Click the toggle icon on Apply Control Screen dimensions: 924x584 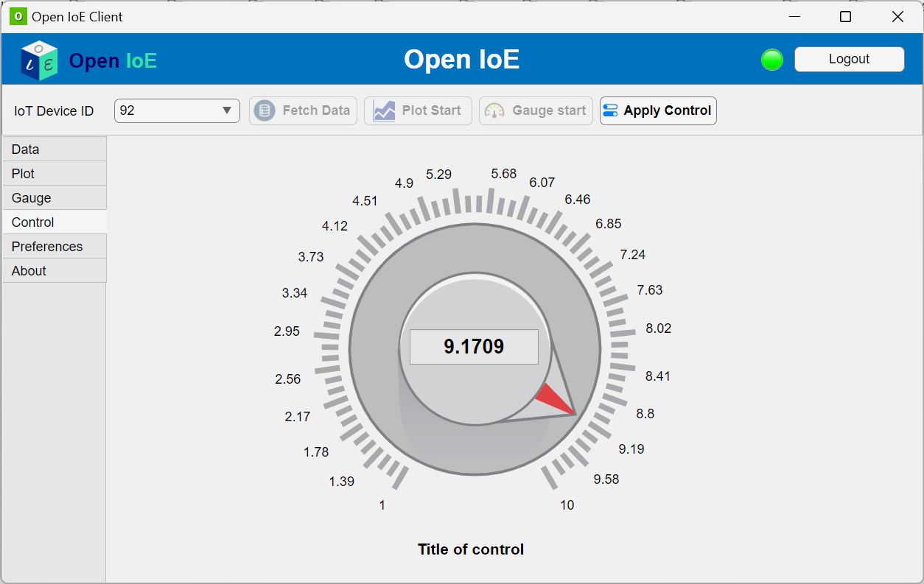610,110
